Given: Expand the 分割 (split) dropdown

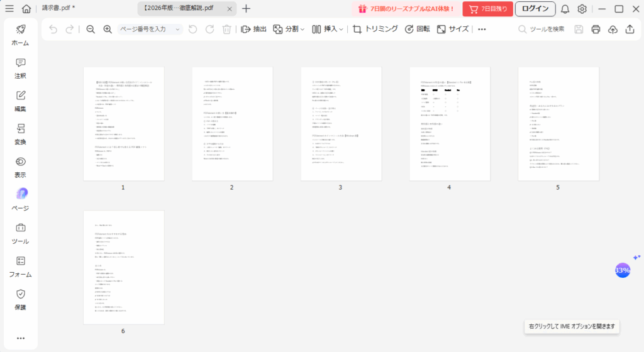Looking at the screenshot, I should tap(289, 30).
